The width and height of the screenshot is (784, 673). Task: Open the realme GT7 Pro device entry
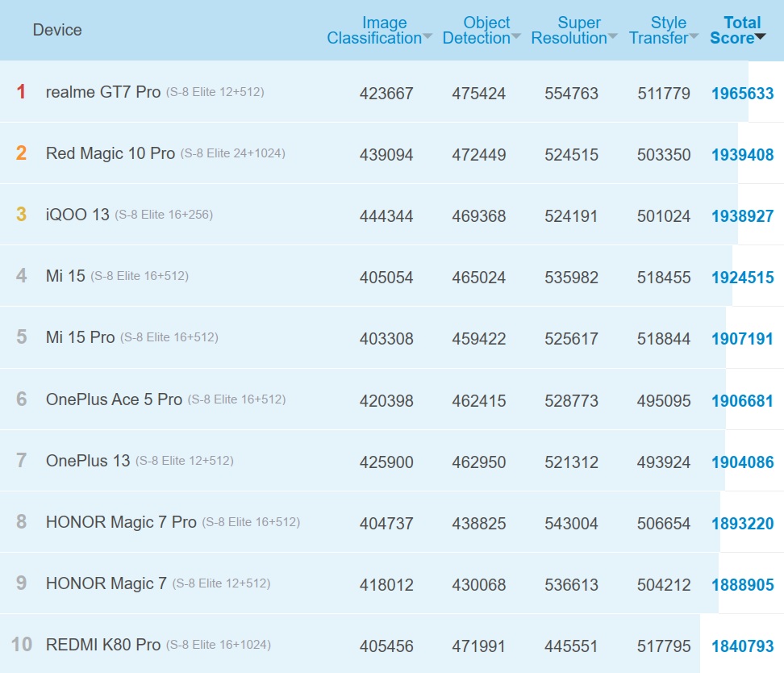point(103,92)
